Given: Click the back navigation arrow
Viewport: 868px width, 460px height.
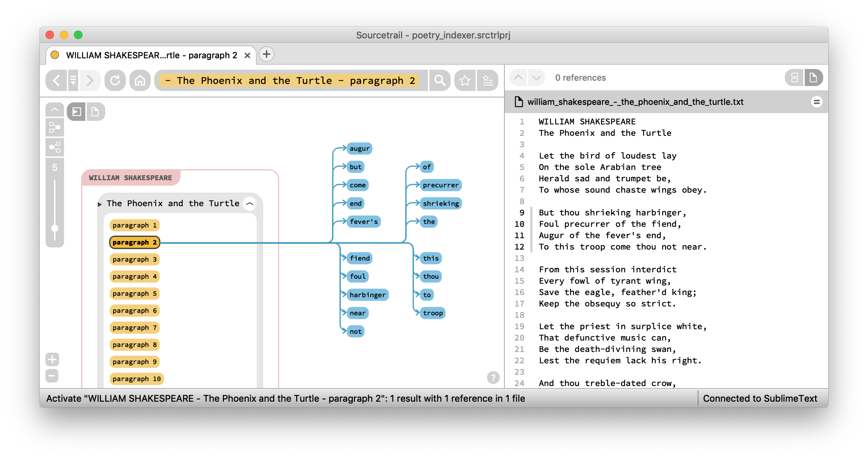Looking at the screenshot, I should point(57,80).
